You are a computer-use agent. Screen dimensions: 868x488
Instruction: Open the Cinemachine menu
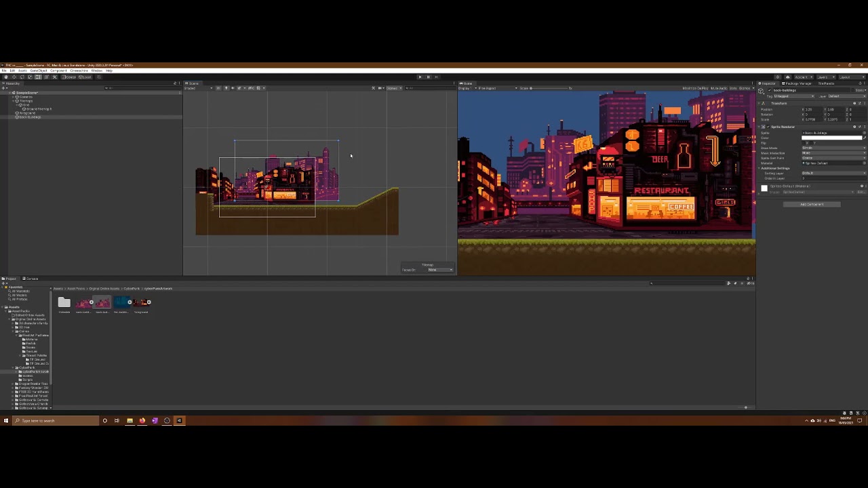pos(79,70)
